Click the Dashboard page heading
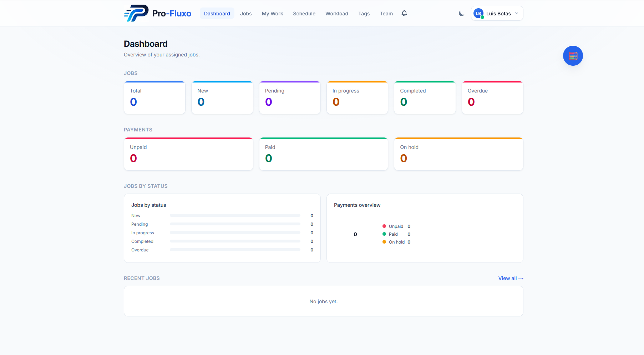This screenshot has height=355, width=644. pyautogui.click(x=146, y=44)
